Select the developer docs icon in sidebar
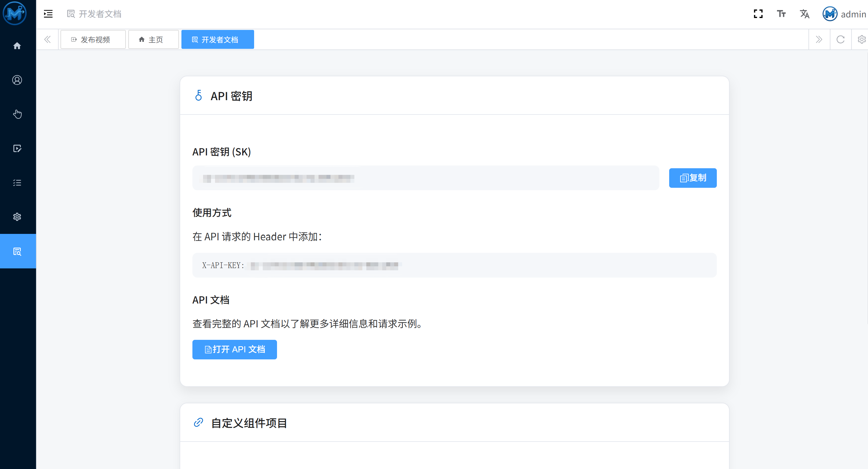Image resolution: width=868 pixels, height=469 pixels. (17, 251)
